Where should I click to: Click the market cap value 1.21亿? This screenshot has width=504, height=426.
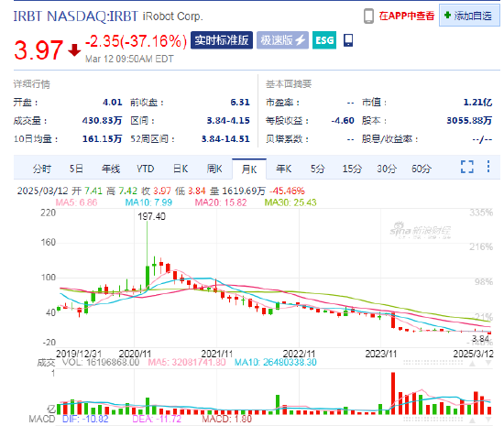[477, 103]
